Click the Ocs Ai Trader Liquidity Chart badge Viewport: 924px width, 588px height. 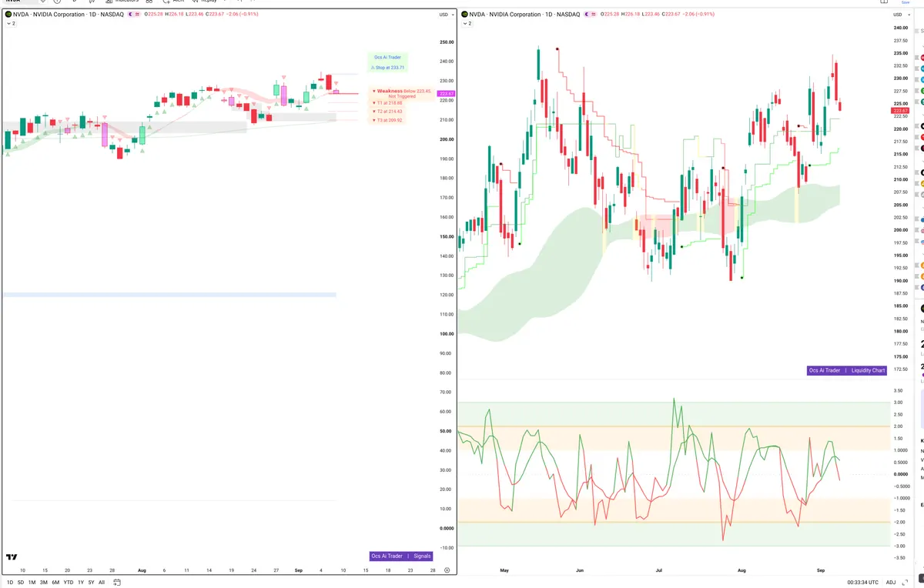click(x=847, y=370)
